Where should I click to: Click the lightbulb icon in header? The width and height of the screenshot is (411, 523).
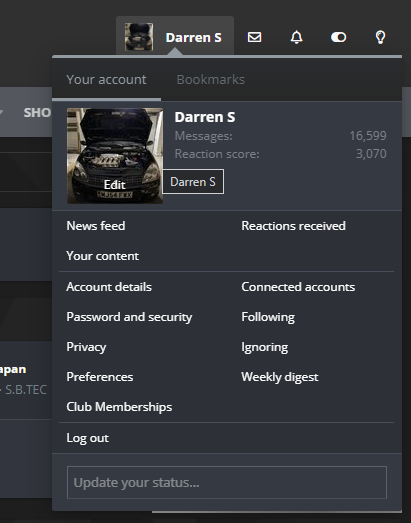click(x=381, y=37)
